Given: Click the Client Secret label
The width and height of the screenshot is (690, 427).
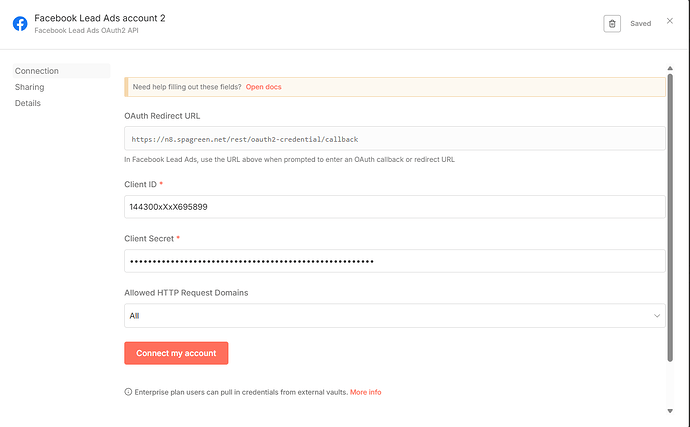Looking at the screenshot, I should (149, 239).
